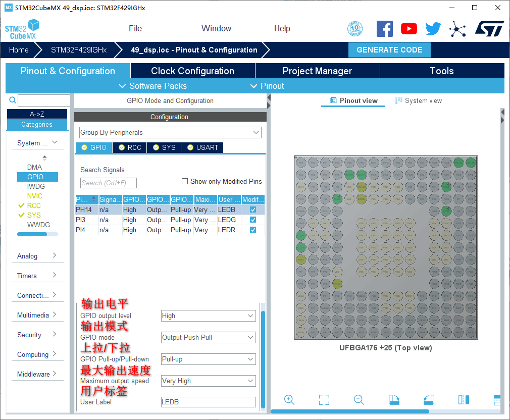
Task: Click the A->Z sort button
Action: [37, 114]
